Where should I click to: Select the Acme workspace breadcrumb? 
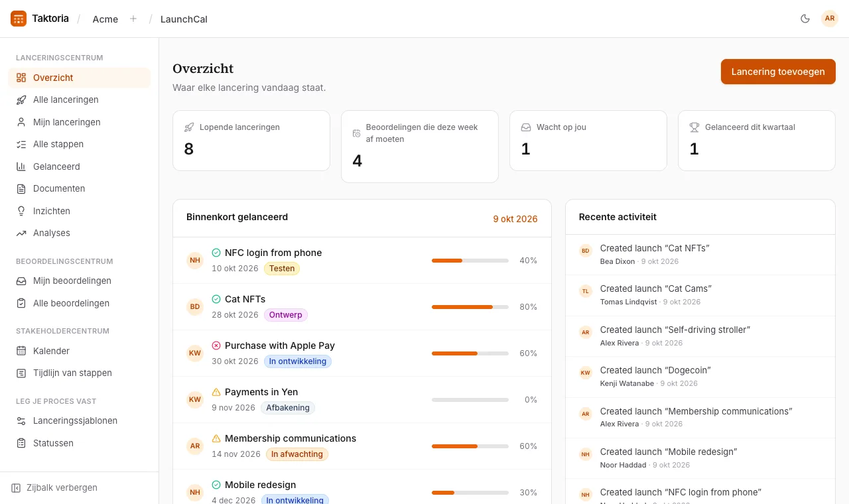105,19
